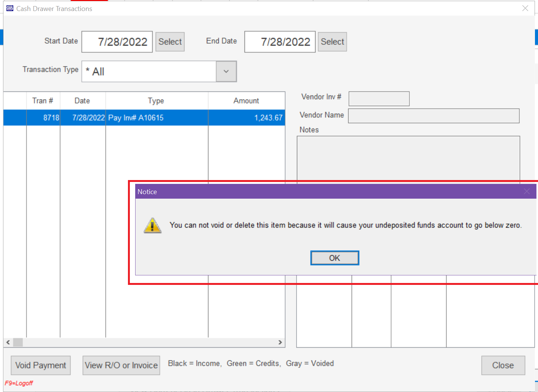Click the End Date field
This screenshot has height=392, width=538.
pos(280,42)
